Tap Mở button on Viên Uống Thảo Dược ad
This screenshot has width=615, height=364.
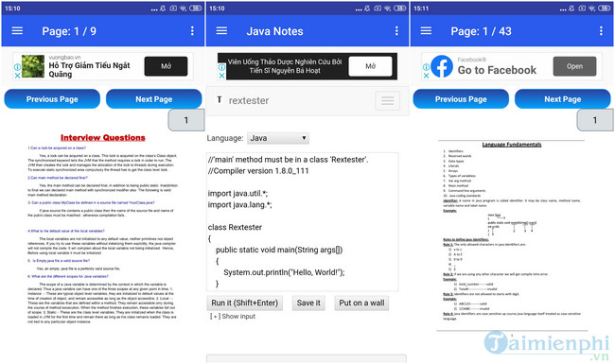(370, 66)
